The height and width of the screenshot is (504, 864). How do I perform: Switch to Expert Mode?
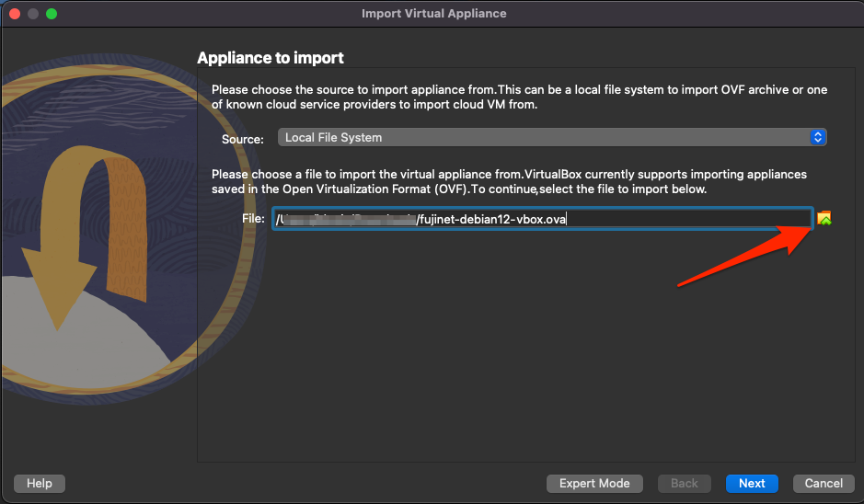pyautogui.click(x=594, y=483)
